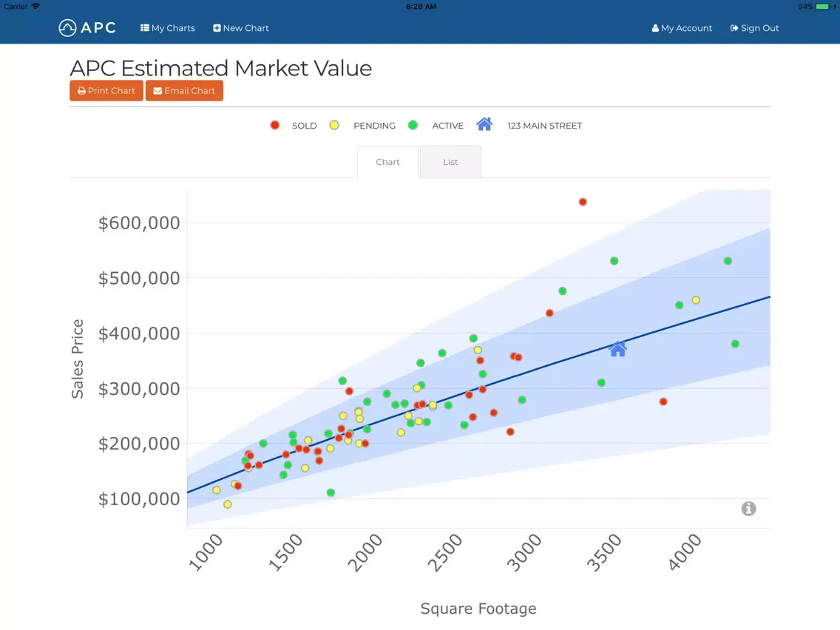Toggle the yellow PENDING legend marker
840x630 pixels.
334,125
